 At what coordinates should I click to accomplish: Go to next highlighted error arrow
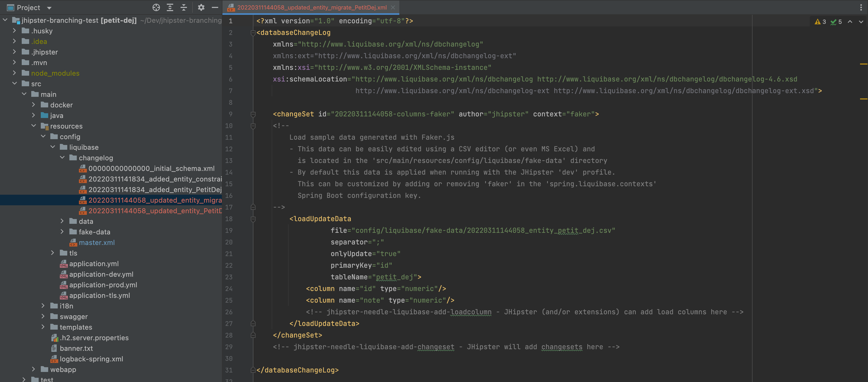(861, 21)
